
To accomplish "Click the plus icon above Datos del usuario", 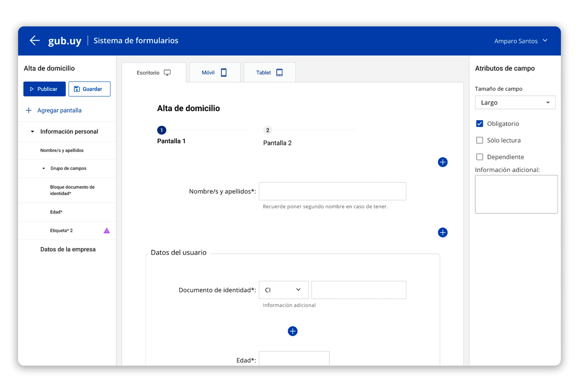I will (x=443, y=233).
